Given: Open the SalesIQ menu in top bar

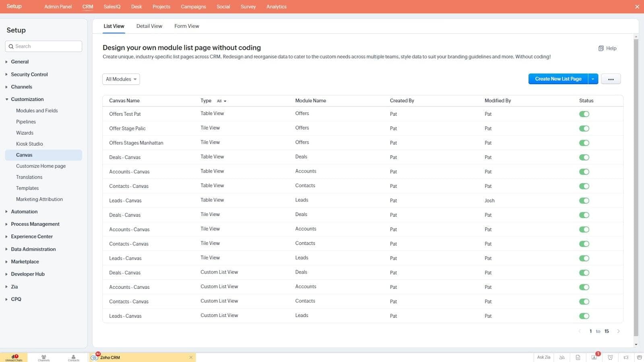Looking at the screenshot, I should click(x=112, y=7).
